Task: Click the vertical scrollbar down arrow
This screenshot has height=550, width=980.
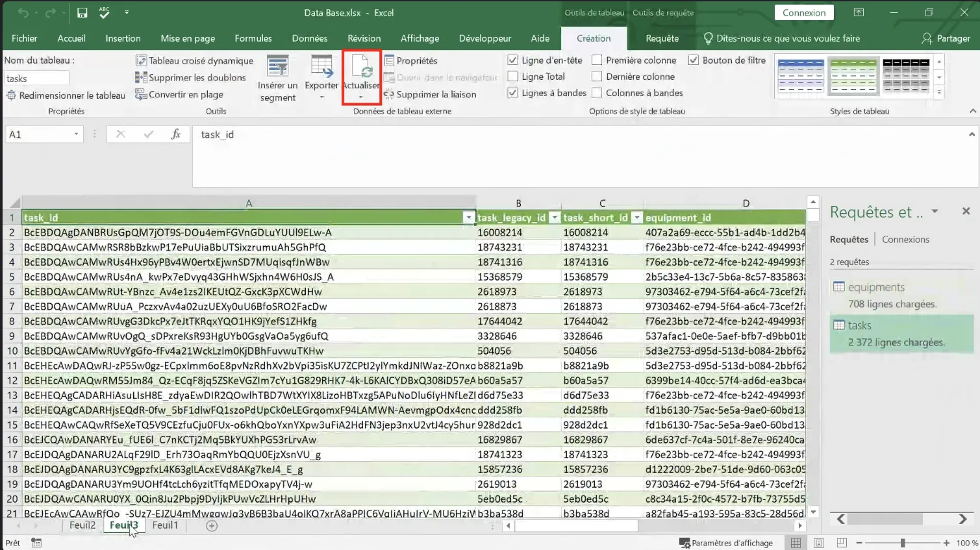Action: click(x=813, y=512)
